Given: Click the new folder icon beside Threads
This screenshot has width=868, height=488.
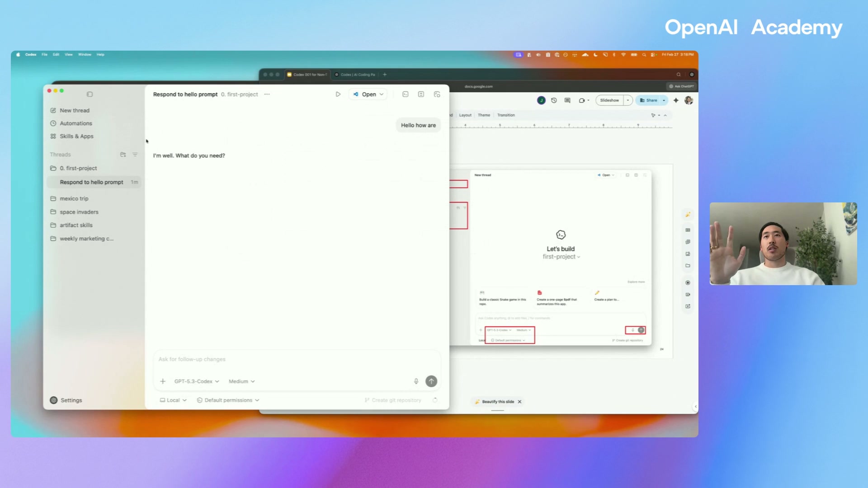Looking at the screenshot, I should pos(123,155).
